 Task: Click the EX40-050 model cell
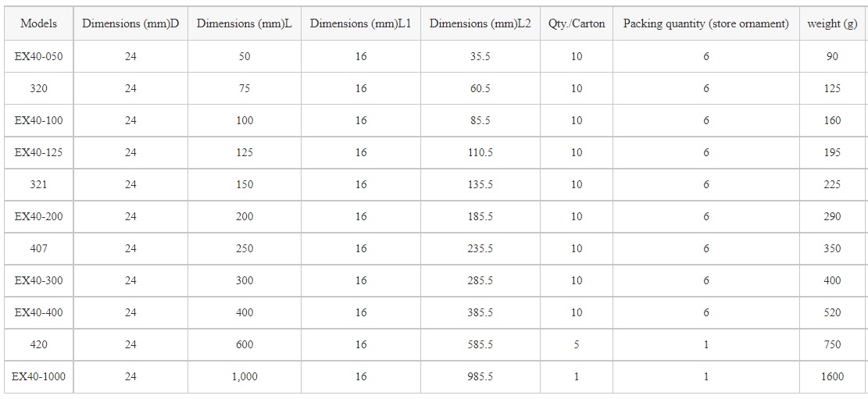coord(38,56)
